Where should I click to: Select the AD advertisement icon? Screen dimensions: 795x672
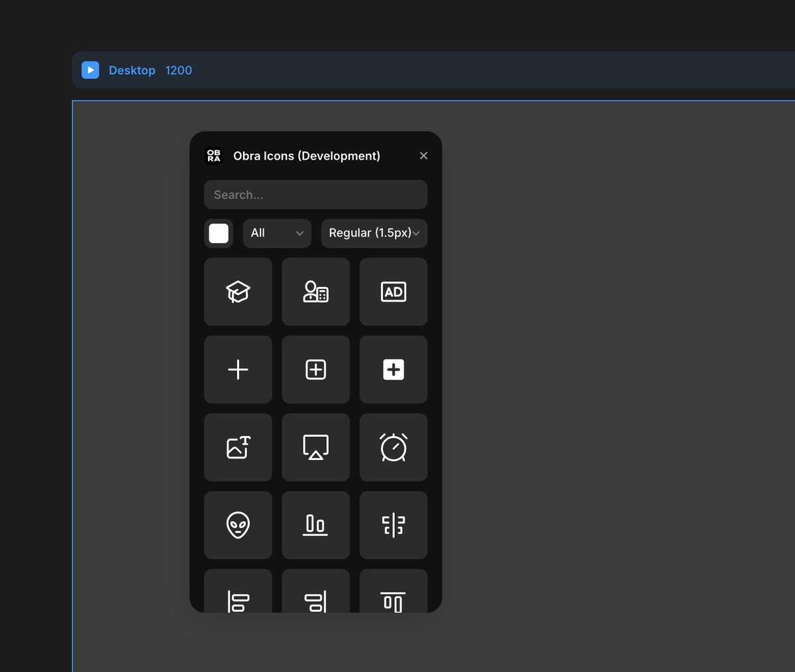pos(394,292)
